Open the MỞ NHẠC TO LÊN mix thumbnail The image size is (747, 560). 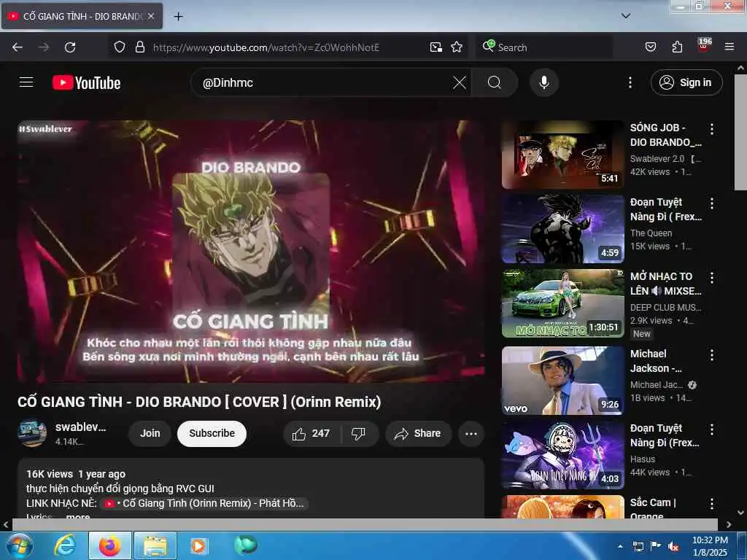562,303
